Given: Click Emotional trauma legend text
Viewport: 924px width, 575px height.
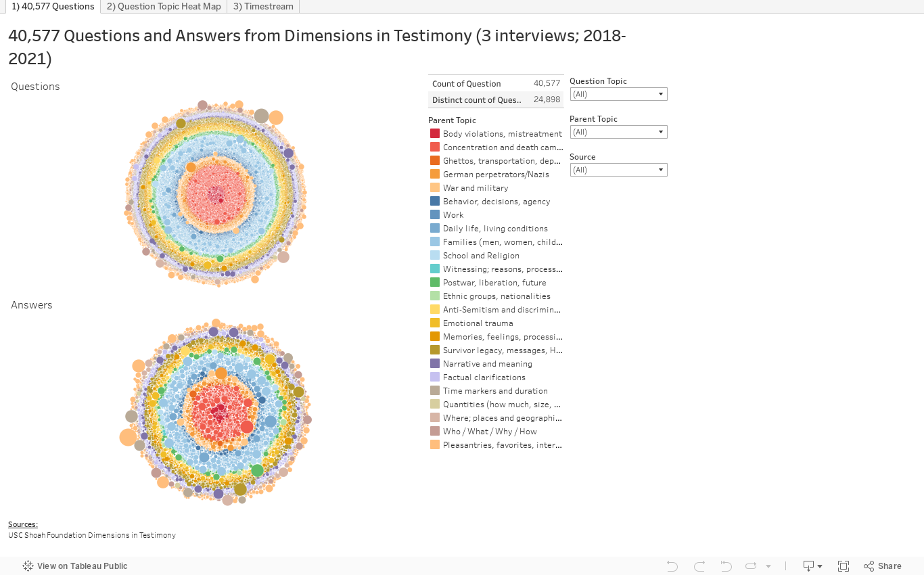Looking at the screenshot, I should 478,323.
